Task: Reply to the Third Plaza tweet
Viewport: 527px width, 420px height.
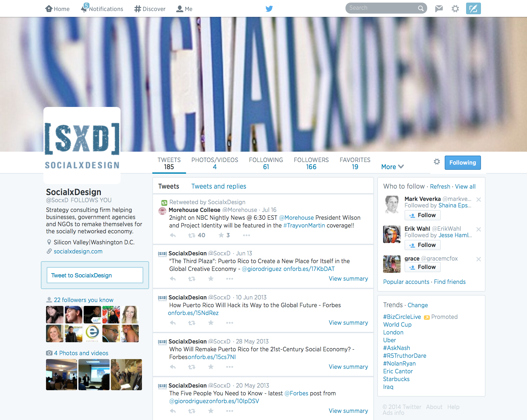Action: coord(173,279)
